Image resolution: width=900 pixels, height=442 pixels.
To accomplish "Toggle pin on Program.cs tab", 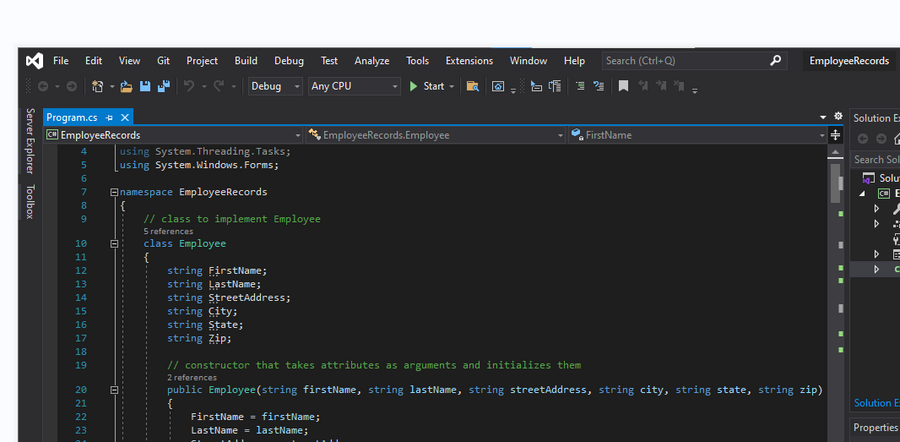I will tap(109, 118).
